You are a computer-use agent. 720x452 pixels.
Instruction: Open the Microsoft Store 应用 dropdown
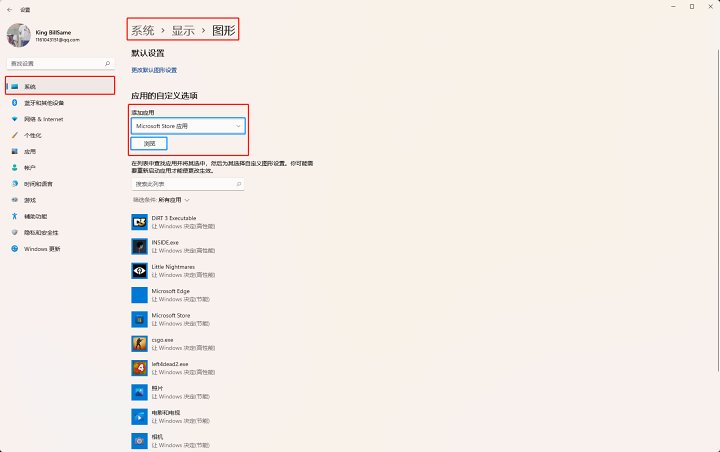coord(188,126)
